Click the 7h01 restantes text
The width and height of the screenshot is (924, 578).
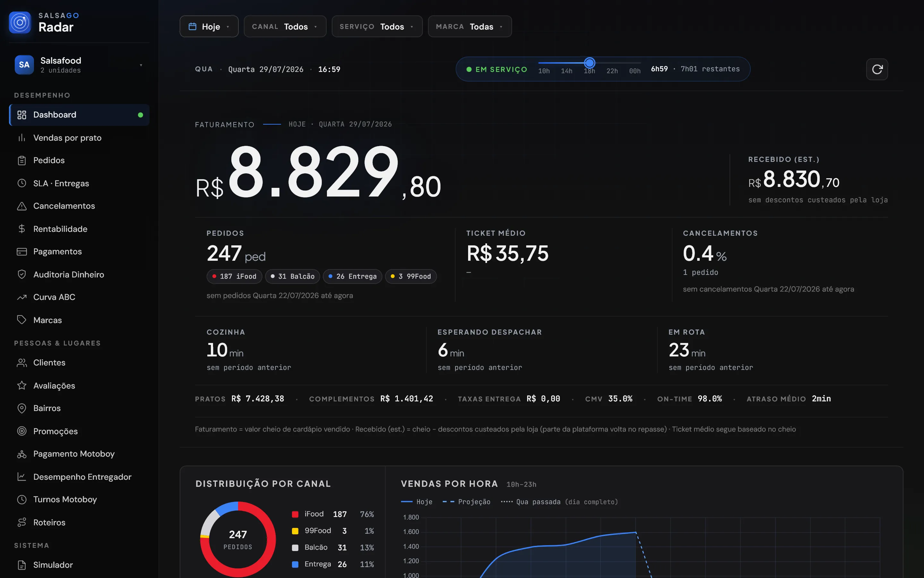pos(710,69)
